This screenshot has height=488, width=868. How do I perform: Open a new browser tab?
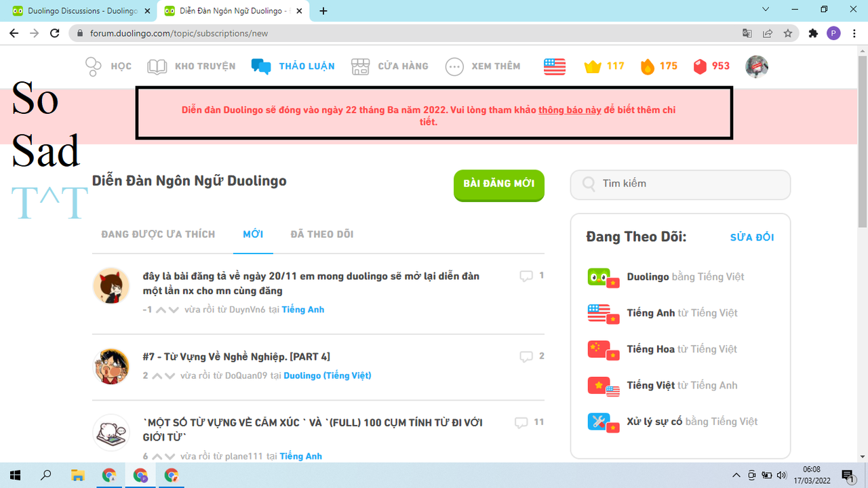coord(323,11)
